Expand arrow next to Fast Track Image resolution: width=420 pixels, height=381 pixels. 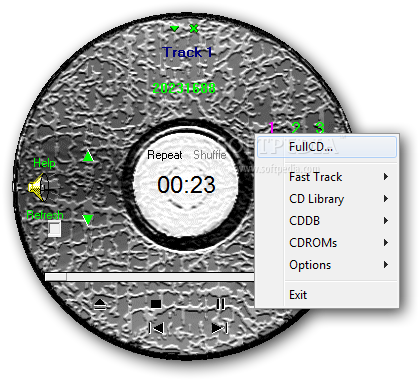coord(386,177)
